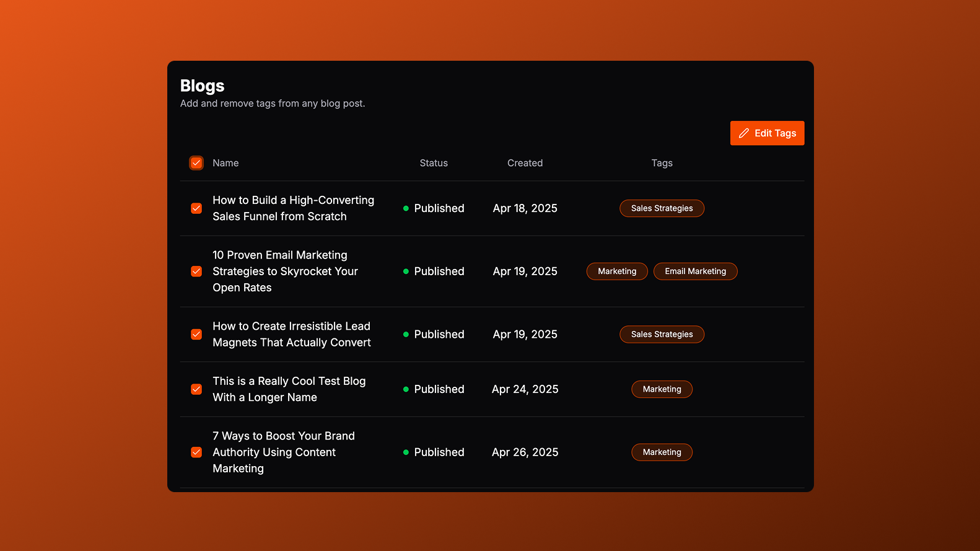The image size is (980, 551).
Task: Click the Tags column header
Action: 662,163
